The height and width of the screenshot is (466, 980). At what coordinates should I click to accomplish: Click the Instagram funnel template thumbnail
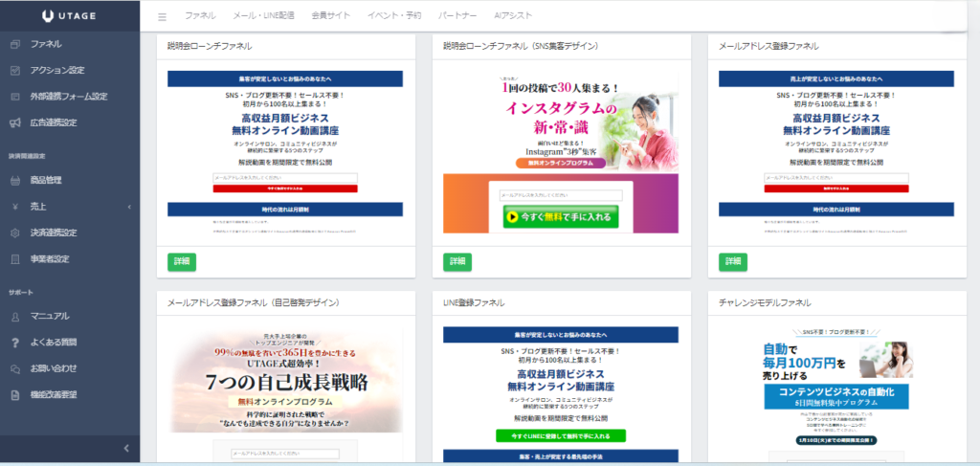coord(561,153)
